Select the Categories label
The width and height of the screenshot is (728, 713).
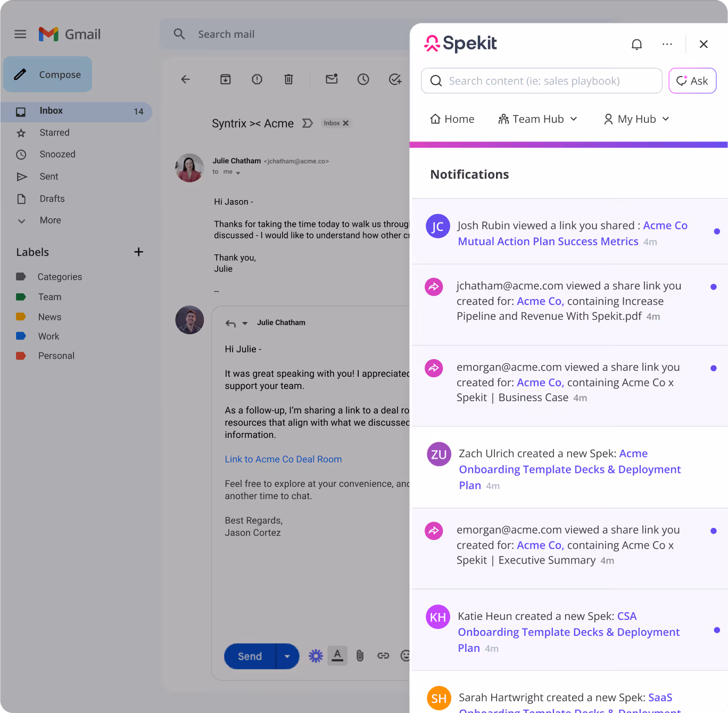point(60,277)
